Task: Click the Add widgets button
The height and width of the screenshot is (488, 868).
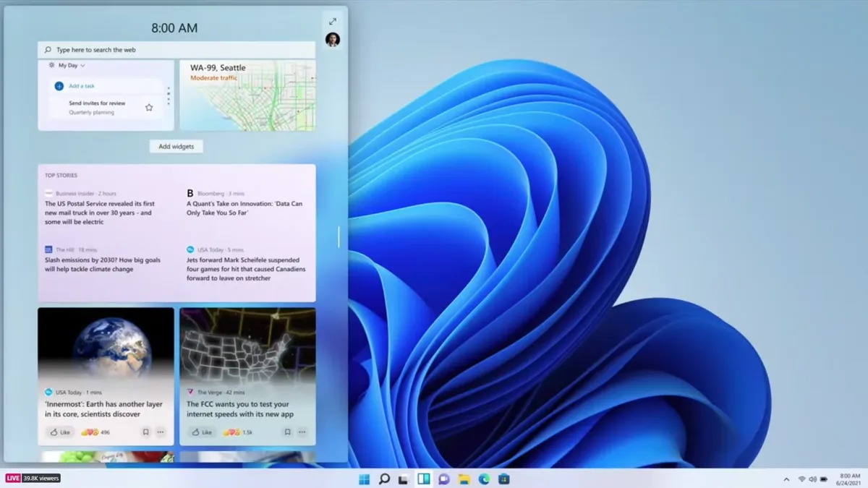Action: point(176,146)
